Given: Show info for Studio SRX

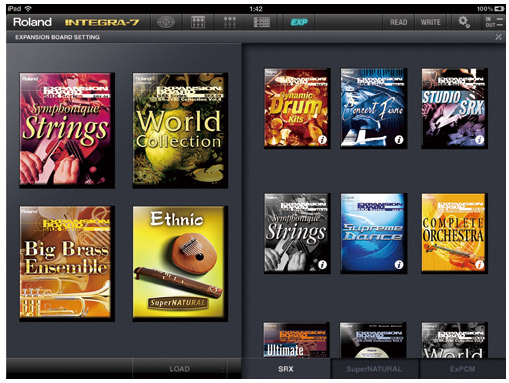Looking at the screenshot, I should point(479,140).
